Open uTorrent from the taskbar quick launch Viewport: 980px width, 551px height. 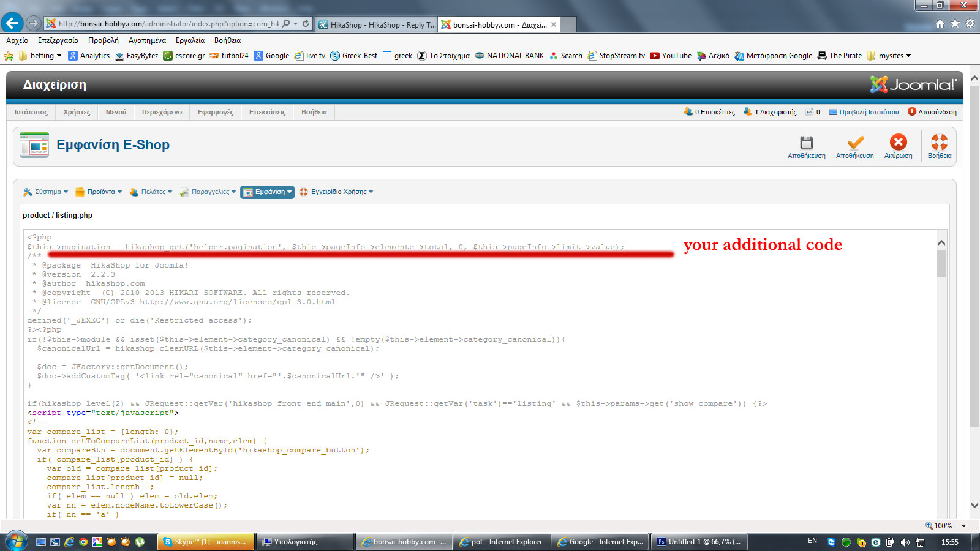pyautogui.click(x=140, y=542)
